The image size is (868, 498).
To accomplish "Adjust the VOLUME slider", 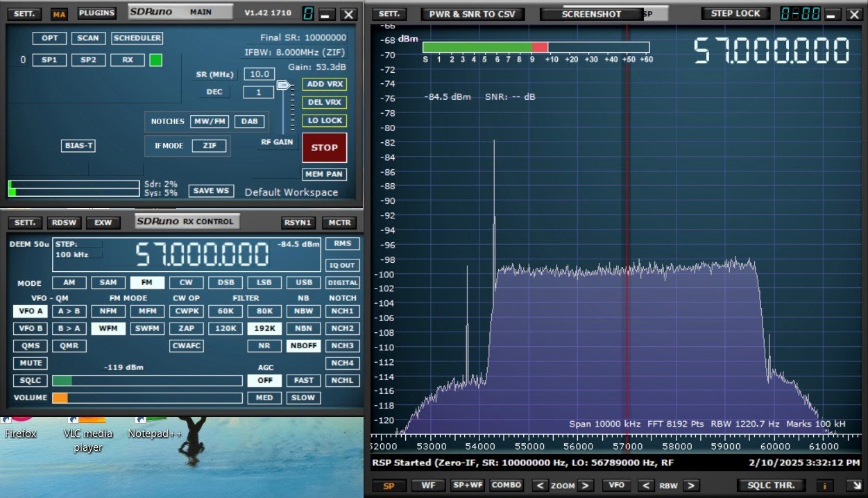I will point(147,398).
